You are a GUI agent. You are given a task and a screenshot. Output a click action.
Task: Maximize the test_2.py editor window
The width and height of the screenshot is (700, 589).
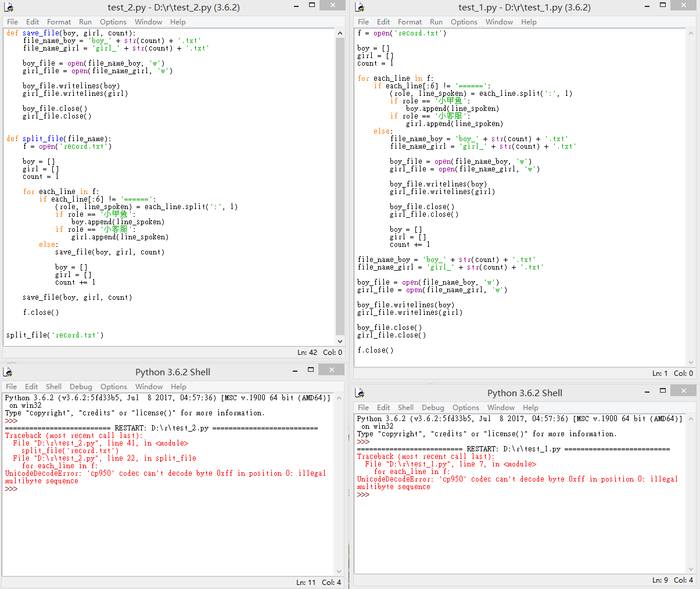(x=312, y=5)
